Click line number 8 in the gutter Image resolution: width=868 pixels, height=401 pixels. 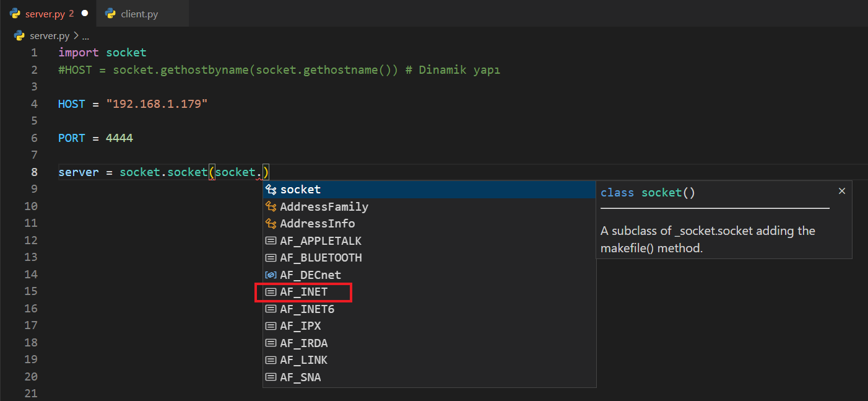click(x=34, y=172)
